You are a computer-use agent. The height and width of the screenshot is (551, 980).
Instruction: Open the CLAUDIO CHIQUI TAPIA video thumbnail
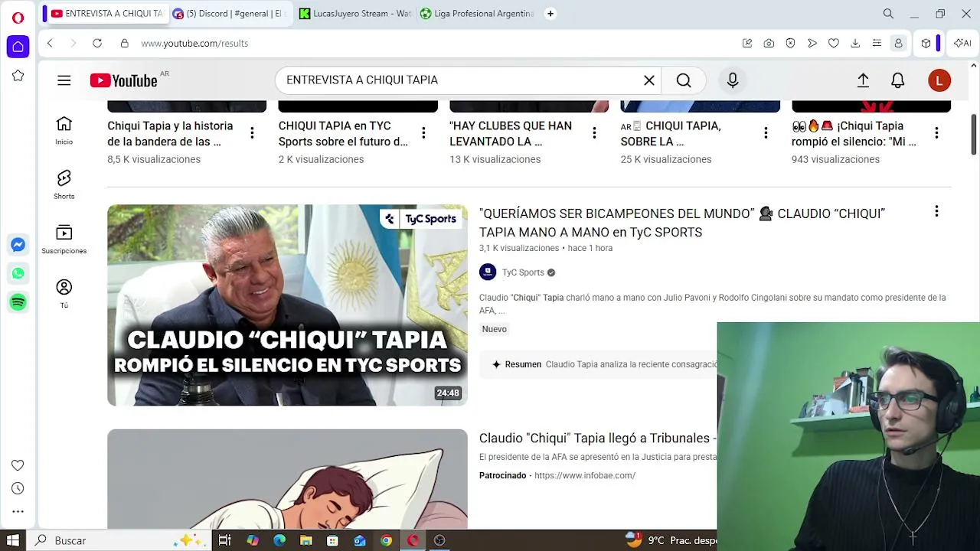[x=287, y=305]
